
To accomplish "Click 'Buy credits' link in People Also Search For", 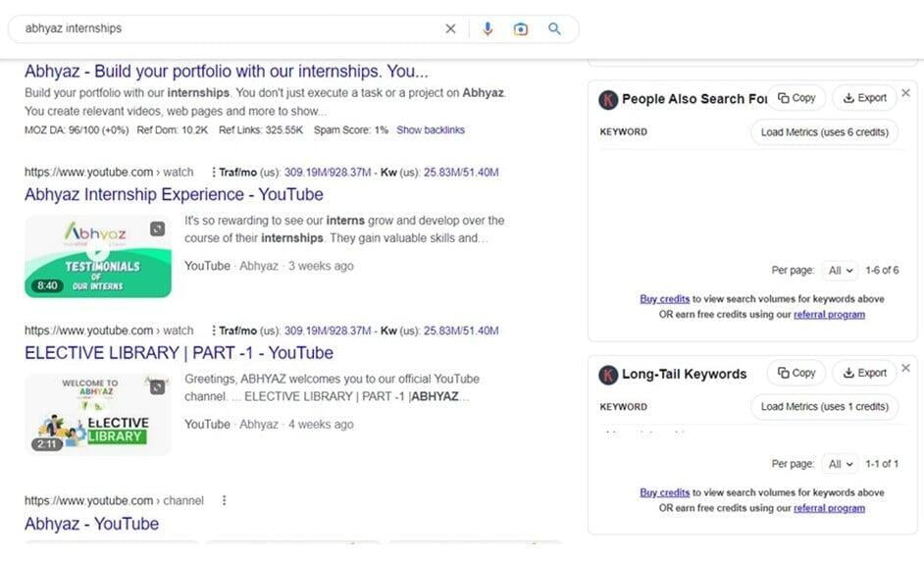I will 664,299.
